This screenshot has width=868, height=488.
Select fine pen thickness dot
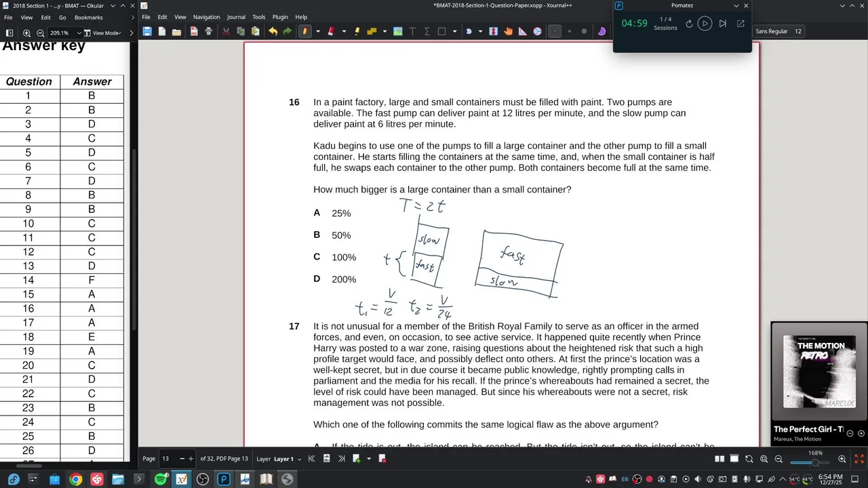coord(555,31)
